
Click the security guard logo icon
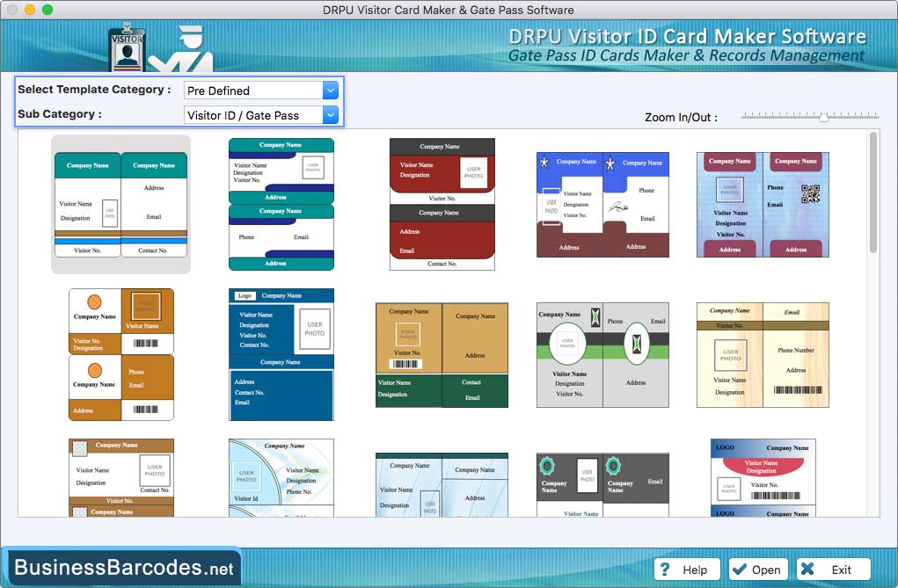pos(183,48)
